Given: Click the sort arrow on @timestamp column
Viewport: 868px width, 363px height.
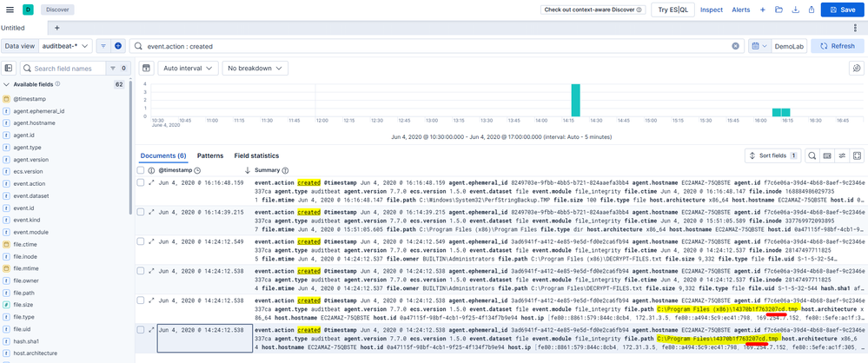Looking at the screenshot, I should tap(248, 170).
